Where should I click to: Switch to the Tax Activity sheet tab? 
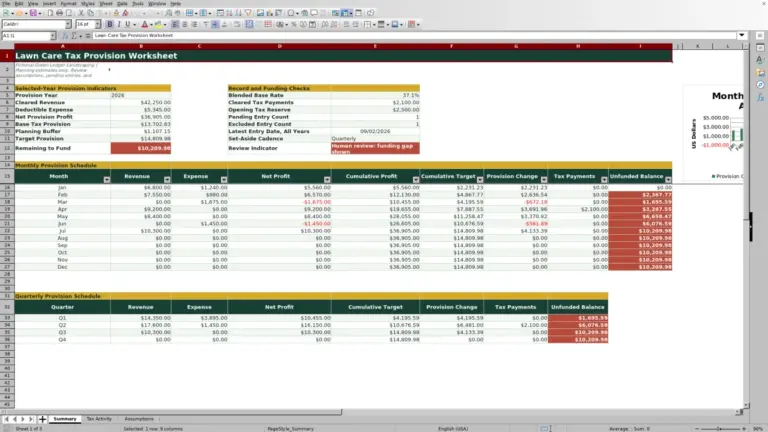pos(99,419)
